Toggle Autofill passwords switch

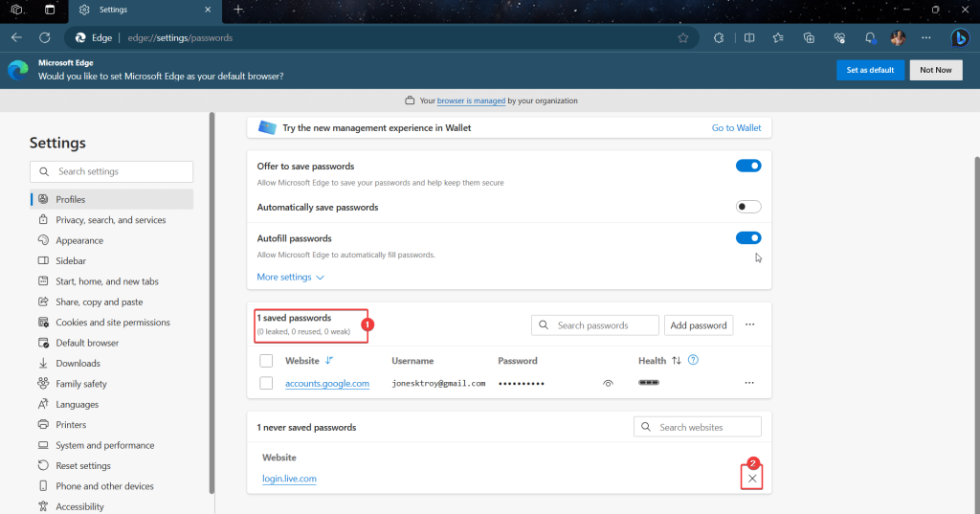[x=748, y=237]
